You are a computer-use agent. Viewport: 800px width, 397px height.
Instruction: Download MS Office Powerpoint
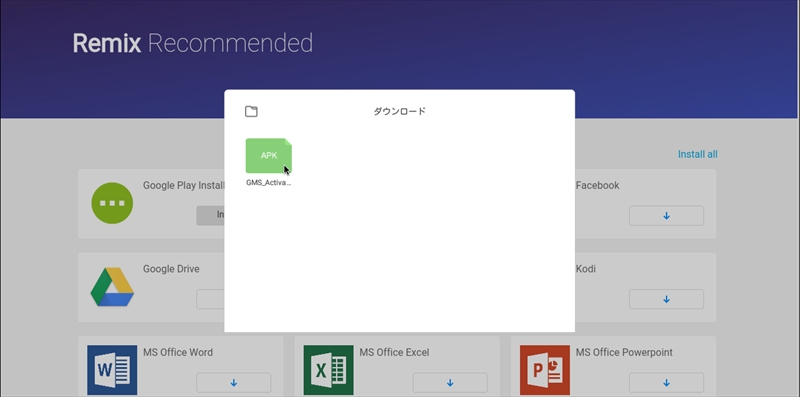click(x=666, y=383)
